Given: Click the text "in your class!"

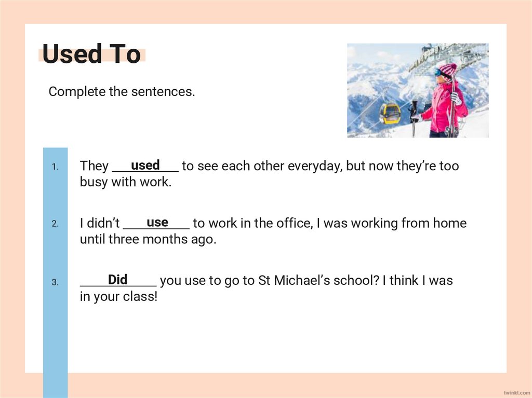Looking at the screenshot, I should [x=118, y=297].
